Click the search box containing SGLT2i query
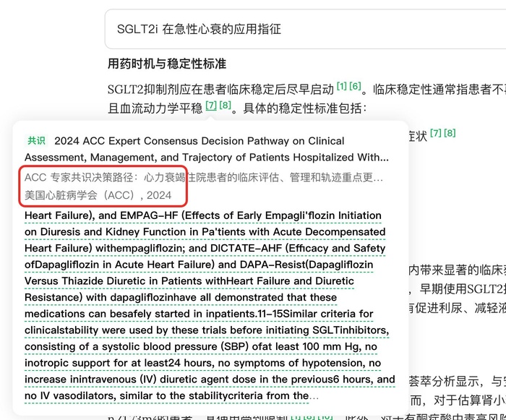 click(x=305, y=29)
